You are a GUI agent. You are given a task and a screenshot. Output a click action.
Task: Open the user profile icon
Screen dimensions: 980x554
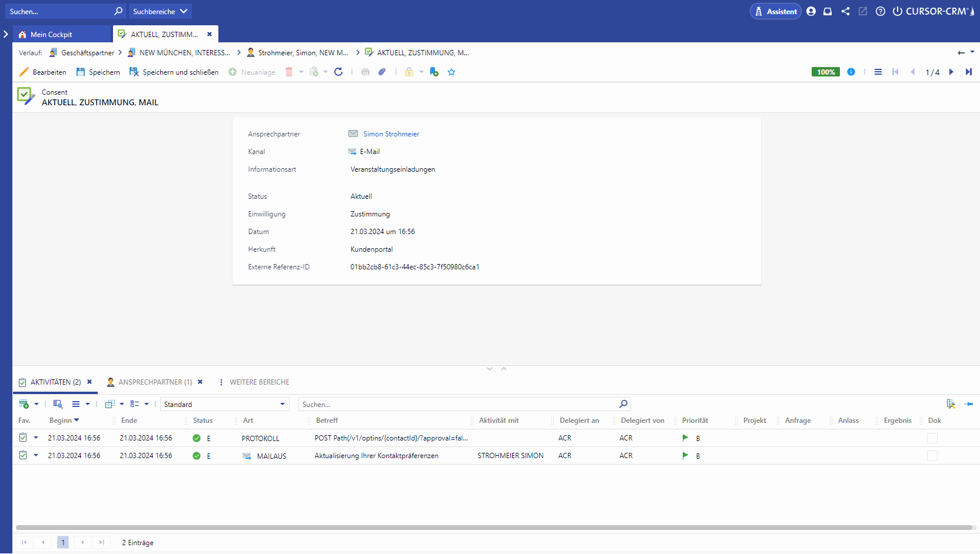point(811,11)
